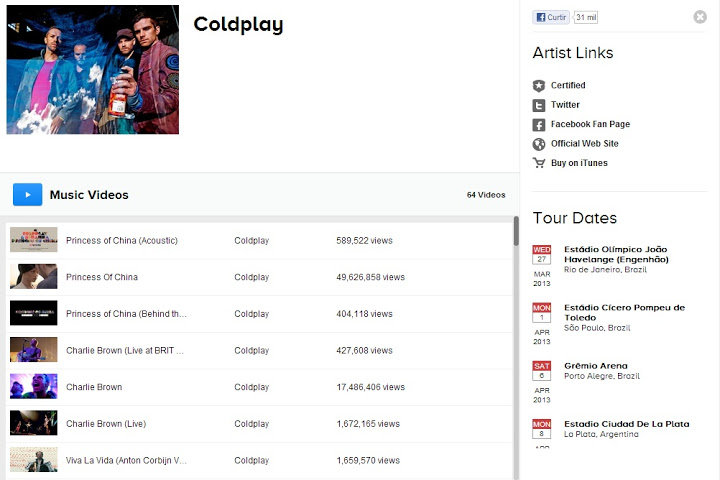Open the Official Web Site link text
720x480 pixels.
(x=585, y=144)
